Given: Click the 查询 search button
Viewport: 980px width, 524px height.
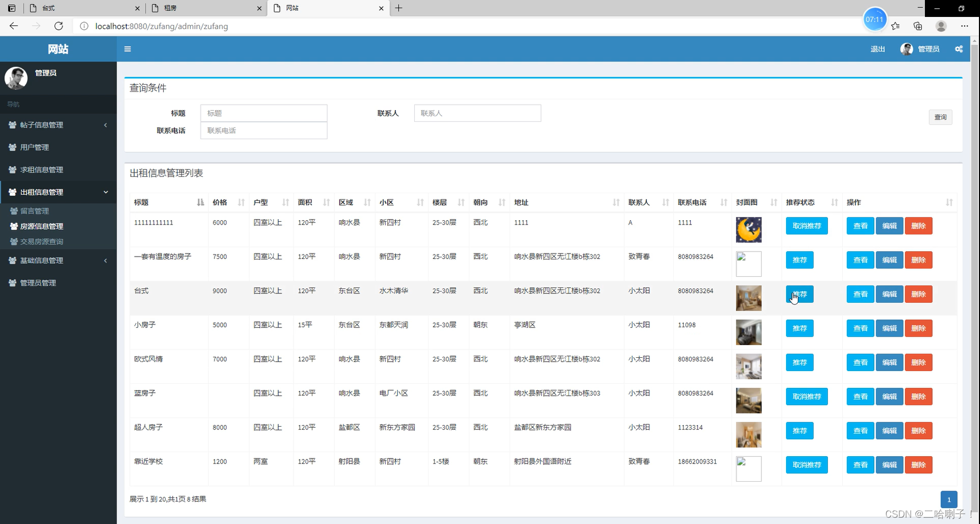Looking at the screenshot, I should coord(940,118).
